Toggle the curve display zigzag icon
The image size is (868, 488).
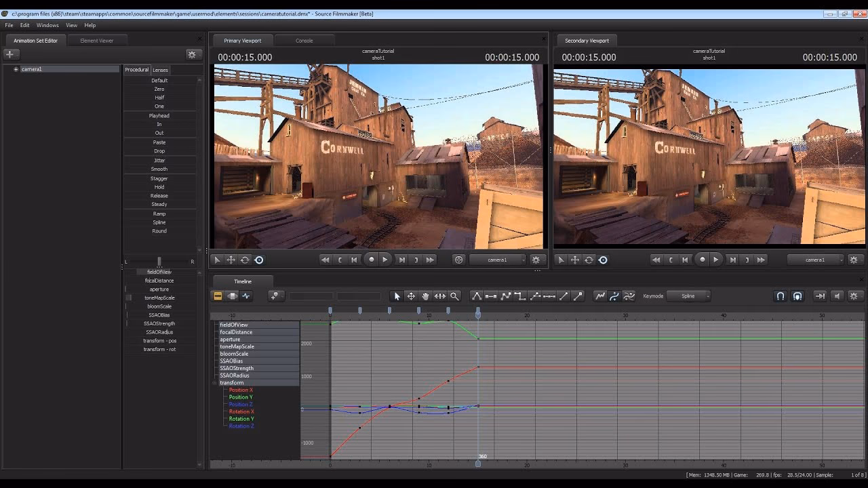point(600,296)
